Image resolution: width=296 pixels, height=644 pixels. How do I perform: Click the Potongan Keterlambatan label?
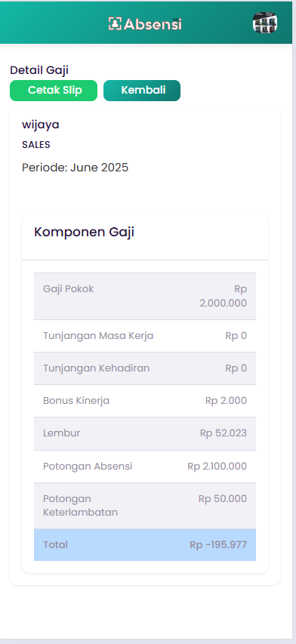pyautogui.click(x=81, y=506)
